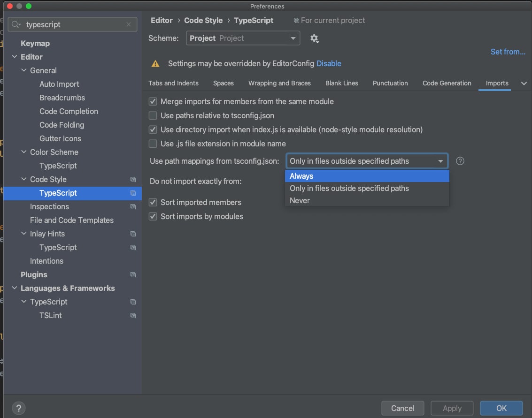Choose Only in files outside specified paths option

[367, 188]
